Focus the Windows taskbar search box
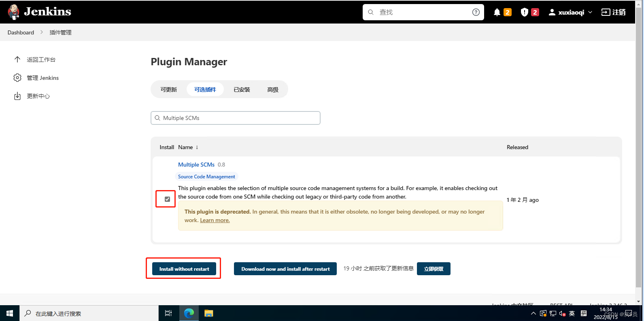The height and width of the screenshot is (321, 644). (89, 313)
